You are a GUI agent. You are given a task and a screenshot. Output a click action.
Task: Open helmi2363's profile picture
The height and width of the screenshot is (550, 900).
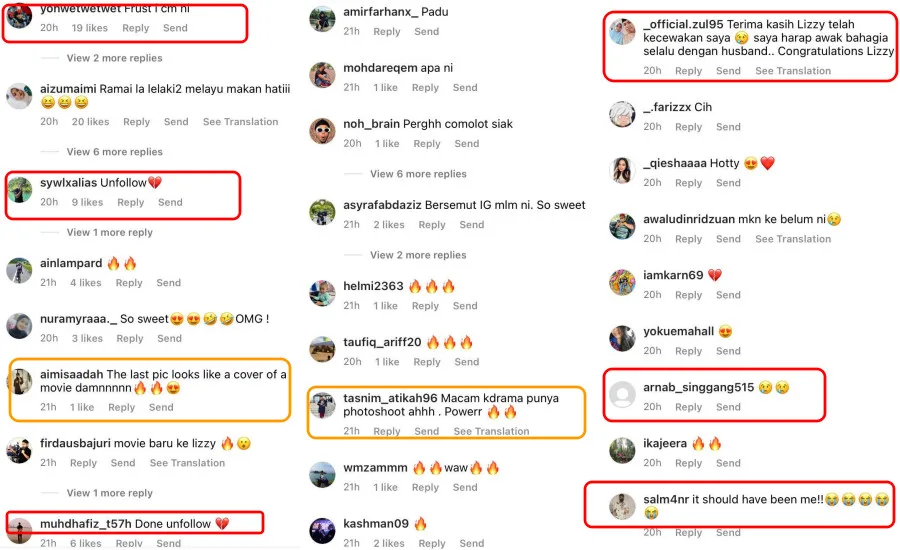coord(322,293)
